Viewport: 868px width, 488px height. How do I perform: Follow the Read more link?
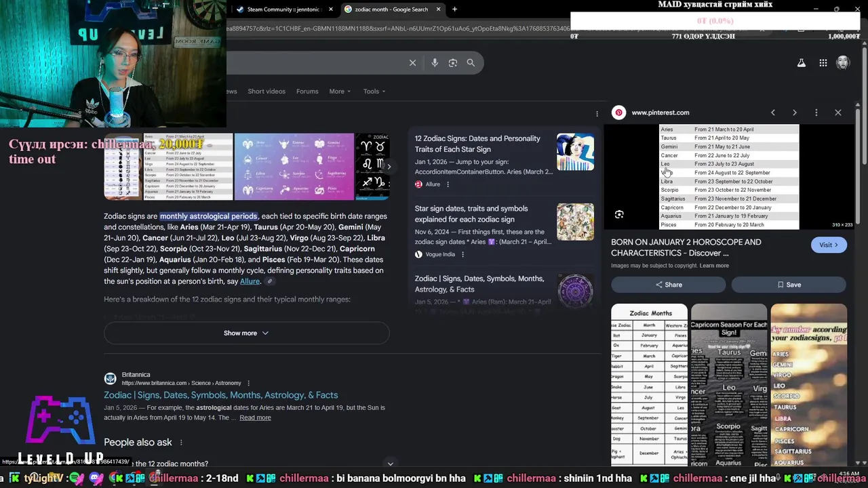[x=255, y=418]
